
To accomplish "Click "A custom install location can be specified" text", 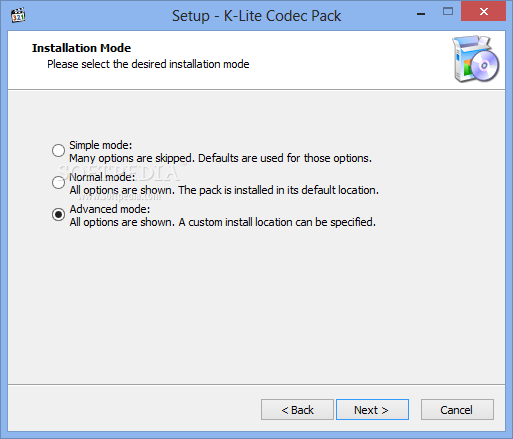I will pyautogui.click(x=277, y=222).
